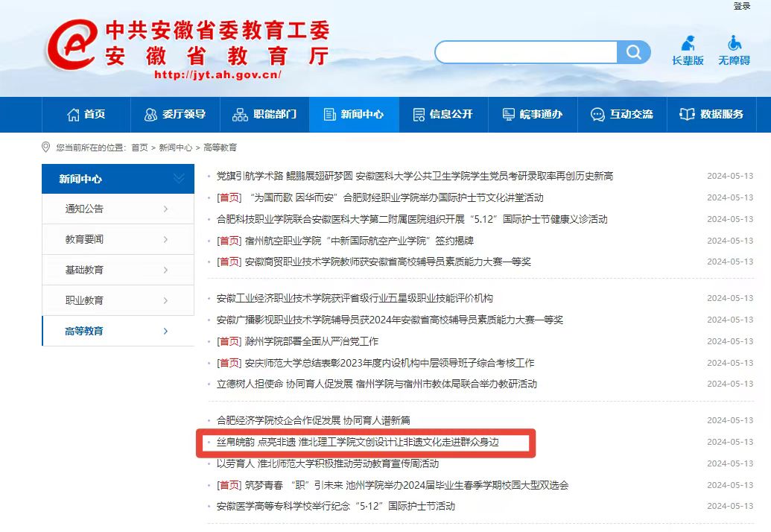
Task: Open the 无障碍 accessibility icon
Action: pos(734,50)
